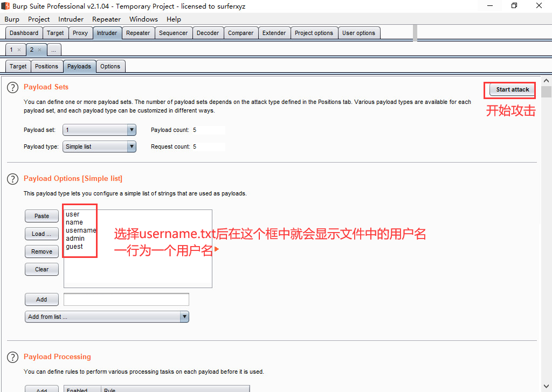Screen dimensions: 552x392
Task: Switch to the Repeater tool tab
Action: click(138, 33)
